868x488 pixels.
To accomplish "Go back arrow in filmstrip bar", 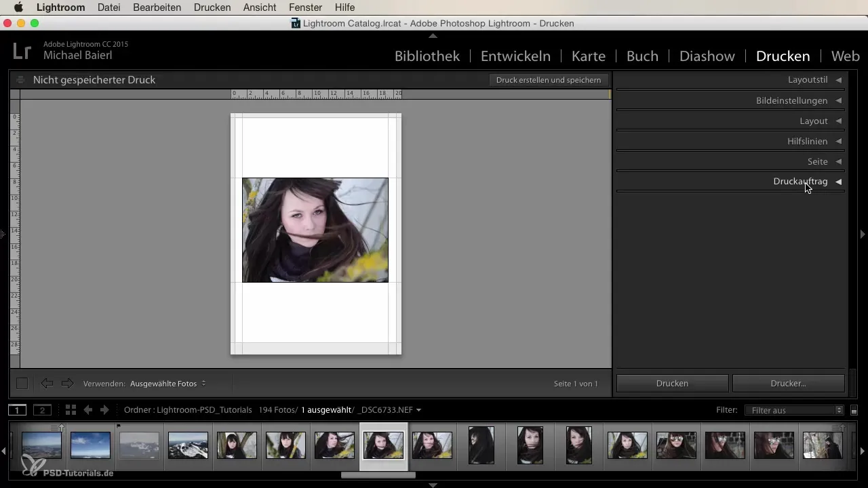I will click(87, 410).
